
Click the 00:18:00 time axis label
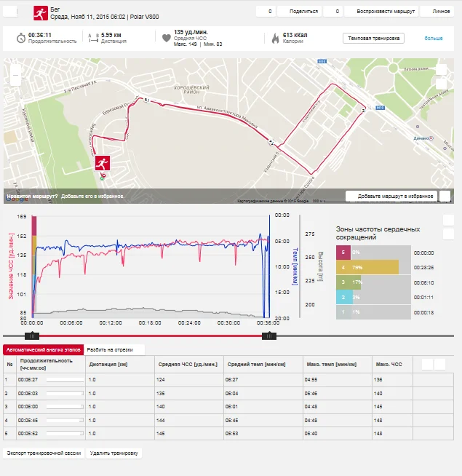150,322
